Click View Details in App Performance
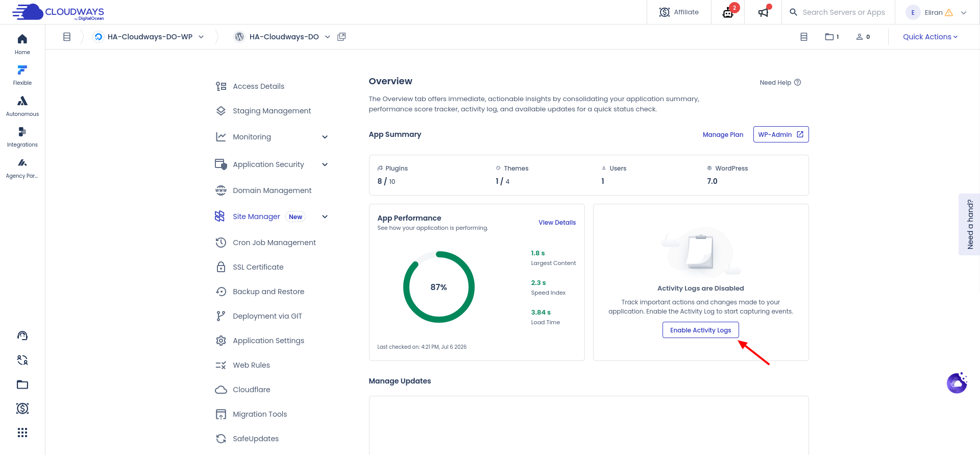980x455 pixels. pyautogui.click(x=557, y=223)
